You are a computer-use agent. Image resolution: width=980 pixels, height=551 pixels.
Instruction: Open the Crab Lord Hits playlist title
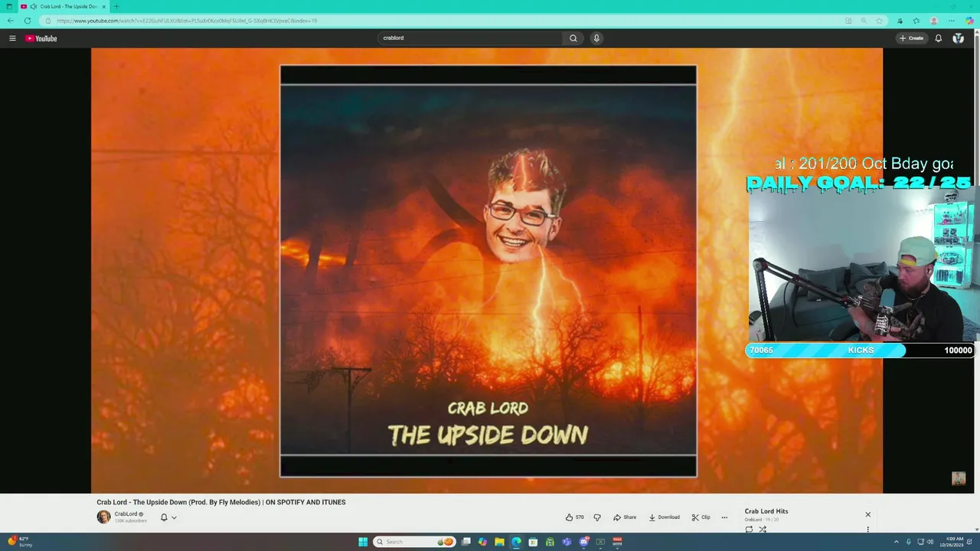(x=766, y=511)
